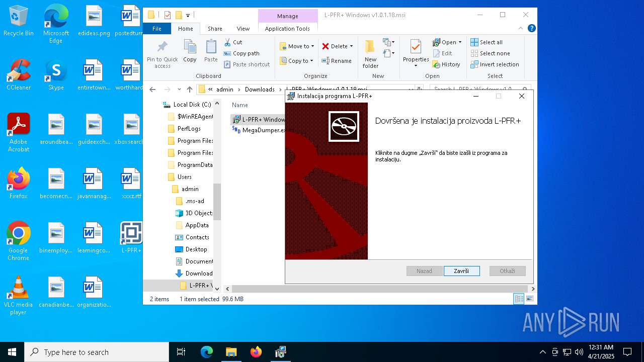The width and height of the screenshot is (644, 362).
Task: Open the Recent locations chevron
Action: tap(179, 89)
